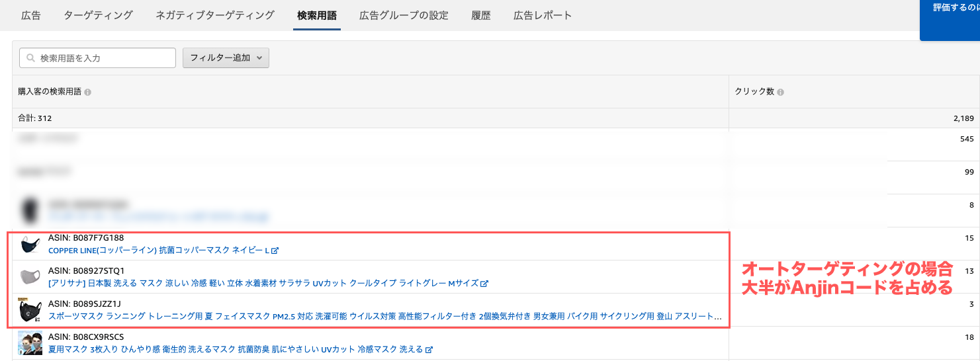980x361 pixels.
Task: Expand the フィルター追加 dropdown
Action: (x=226, y=58)
